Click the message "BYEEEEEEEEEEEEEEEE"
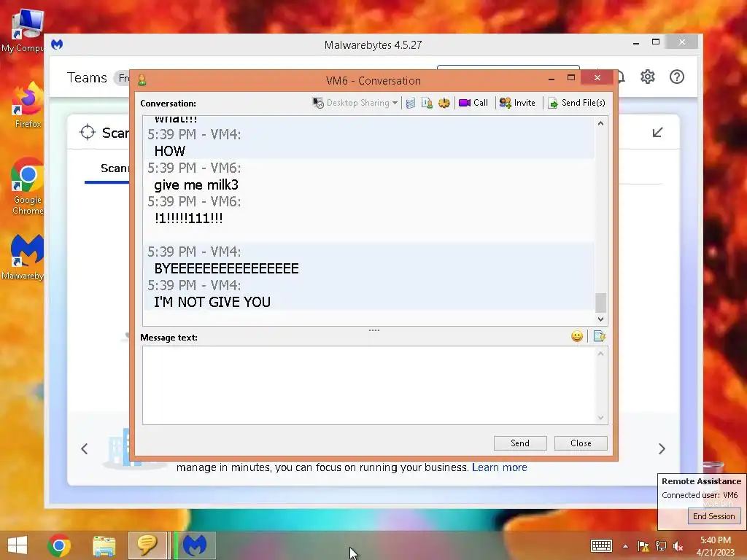This screenshot has width=747, height=560. pyautogui.click(x=226, y=268)
